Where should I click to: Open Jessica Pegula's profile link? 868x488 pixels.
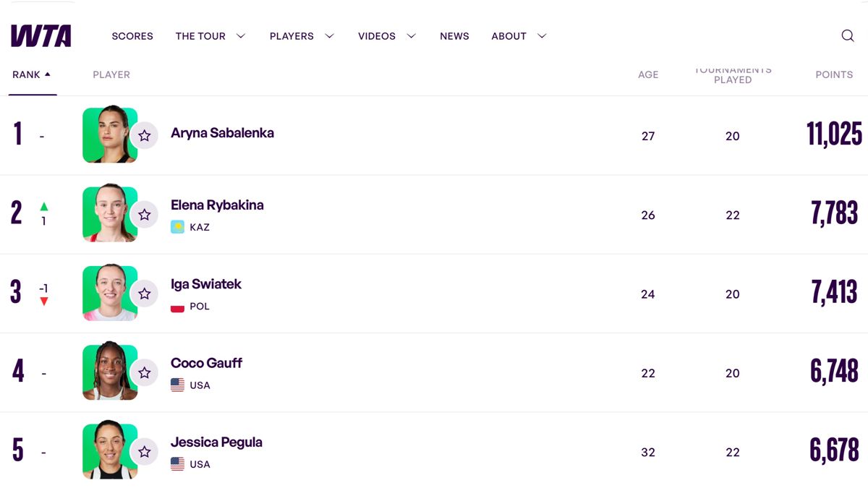click(216, 442)
